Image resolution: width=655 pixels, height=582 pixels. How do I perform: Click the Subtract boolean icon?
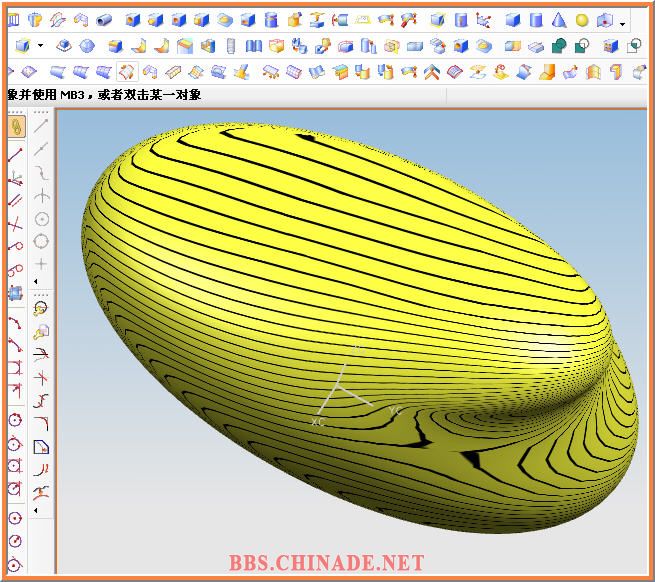[x=583, y=45]
